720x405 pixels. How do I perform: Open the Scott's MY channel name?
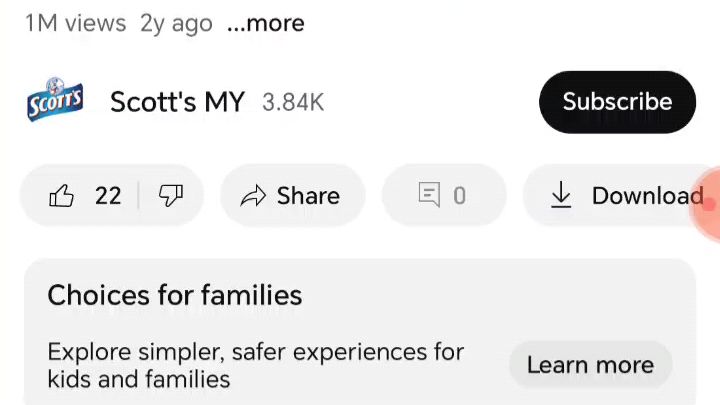coord(177,102)
